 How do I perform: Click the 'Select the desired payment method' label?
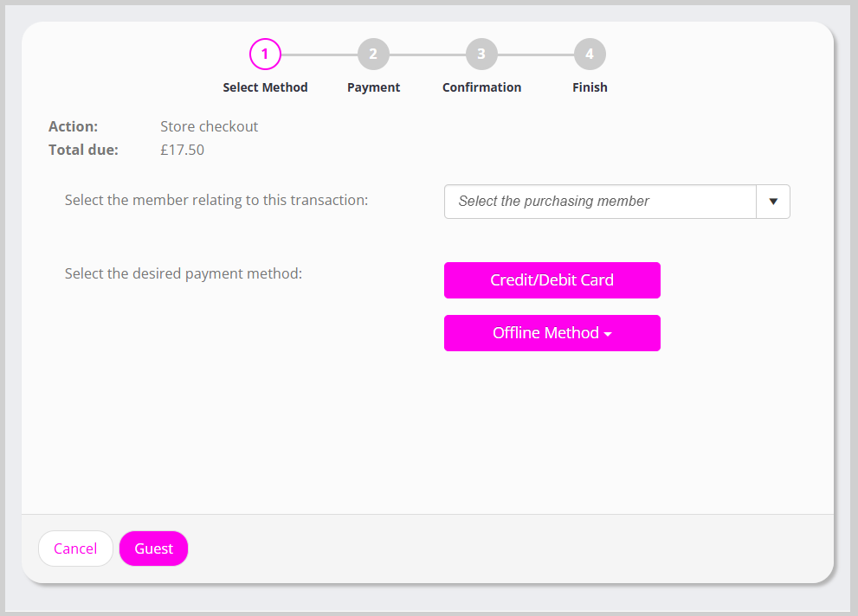pos(183,273)
